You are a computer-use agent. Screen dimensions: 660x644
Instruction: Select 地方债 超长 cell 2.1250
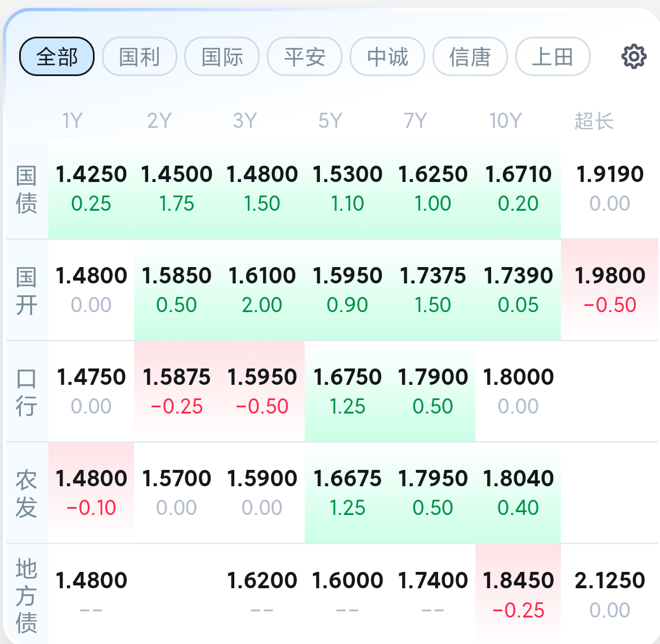(610, 594)
